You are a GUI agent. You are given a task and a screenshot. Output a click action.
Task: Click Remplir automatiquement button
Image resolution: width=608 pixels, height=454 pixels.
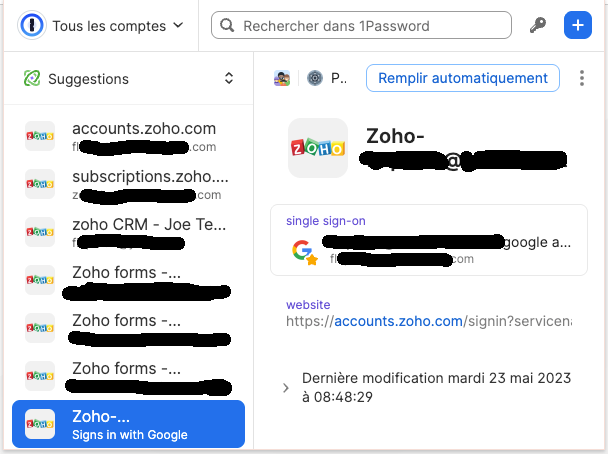pyautogui.click(x=462, y=78)
